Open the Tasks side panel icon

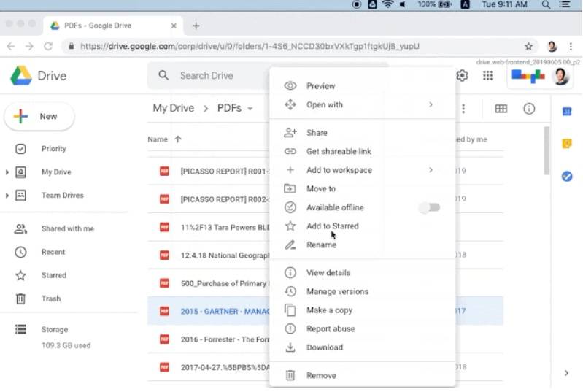click(x=567, y=176)
